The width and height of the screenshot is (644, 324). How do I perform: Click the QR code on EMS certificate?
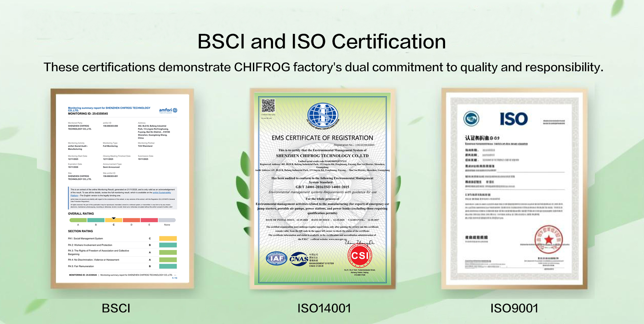pyautogui.click(x=268, y=106)
